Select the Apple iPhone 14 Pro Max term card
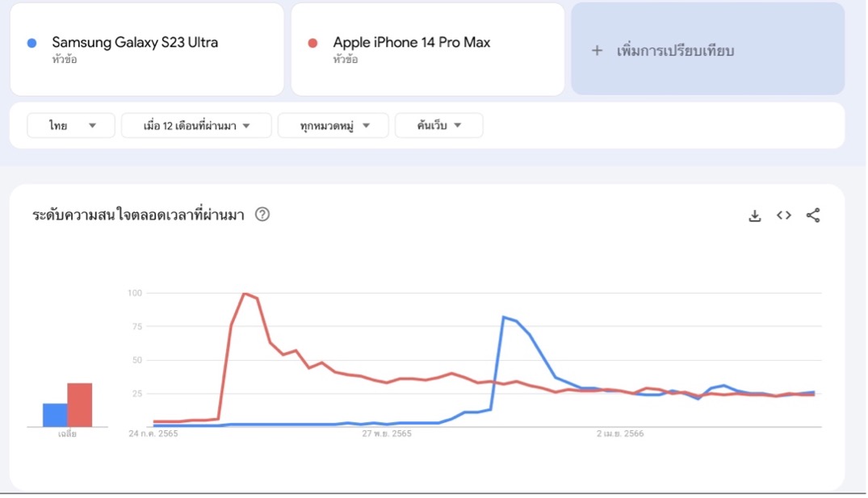This screenshot has width=868, height=498. pos(428,49)
